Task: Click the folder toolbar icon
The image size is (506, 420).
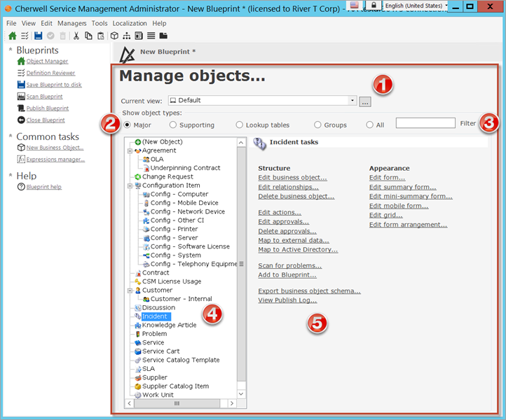Action: click(x=163, y=36)
